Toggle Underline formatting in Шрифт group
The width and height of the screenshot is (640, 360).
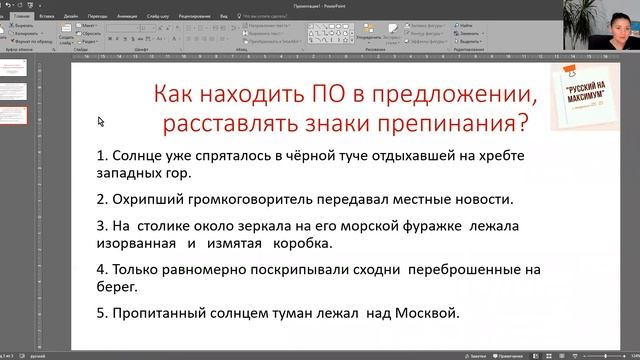click(x=125, y=39)
